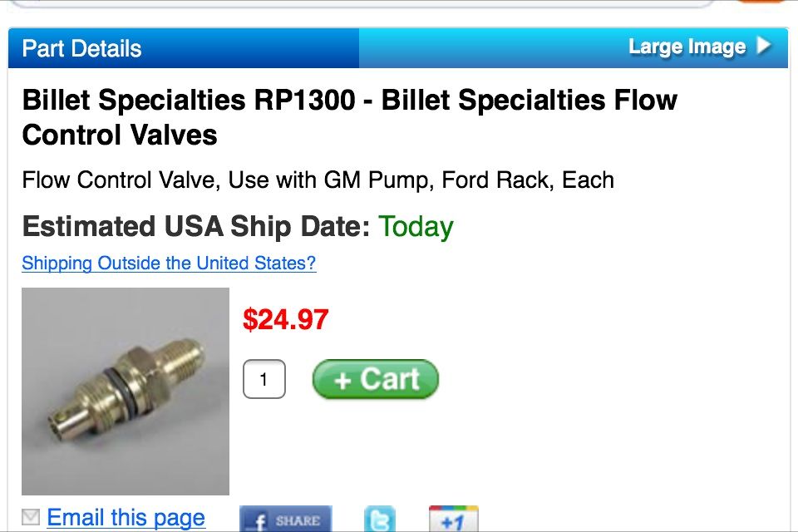Click the Twitter bird icon
798x532 pixels.
tap(380, 520)
